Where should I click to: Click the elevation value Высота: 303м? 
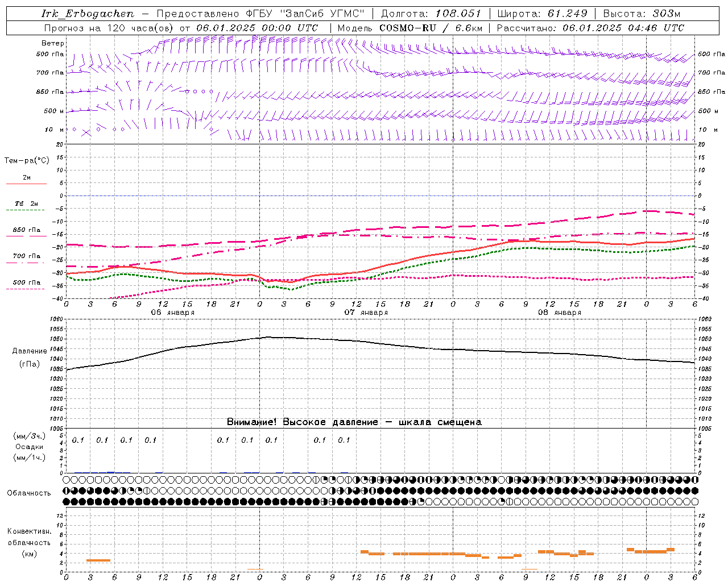[642, 14]
